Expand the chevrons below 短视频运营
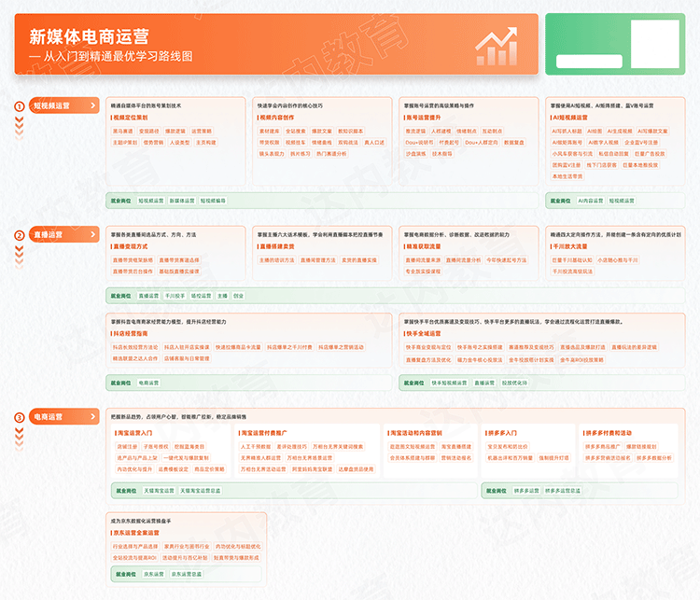The height and width of the screenshot is (600, 700). (19, 126)
